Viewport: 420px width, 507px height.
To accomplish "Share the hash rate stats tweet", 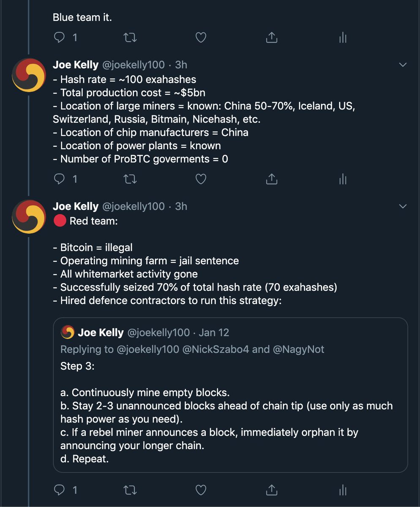I will coord(271,179).
